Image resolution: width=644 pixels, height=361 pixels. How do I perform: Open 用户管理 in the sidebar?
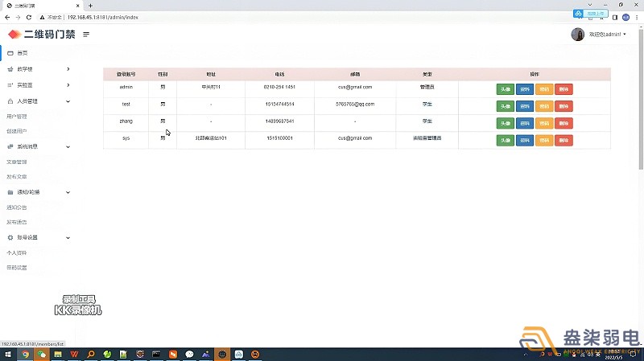(x=17, y=117)
